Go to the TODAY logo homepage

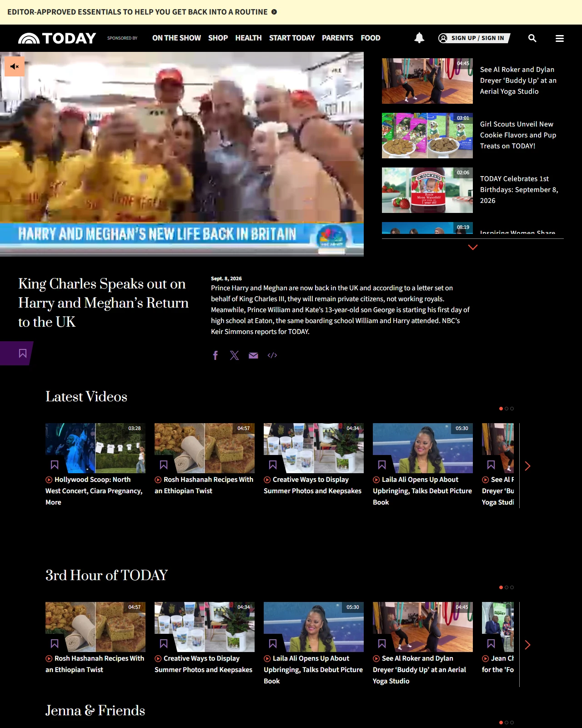(x=57, y=38)
